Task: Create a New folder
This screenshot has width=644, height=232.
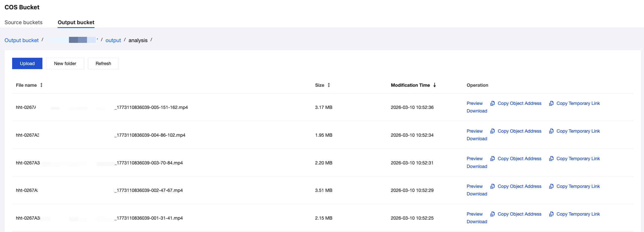Action: [x=65, y=64]
